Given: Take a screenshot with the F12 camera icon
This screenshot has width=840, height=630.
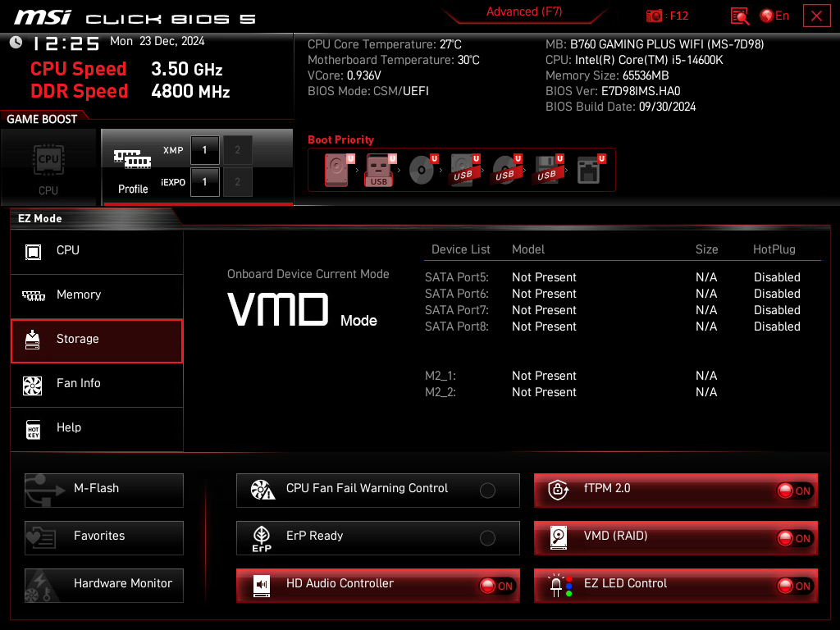Looking at the screenshot, I should (654, 16).
